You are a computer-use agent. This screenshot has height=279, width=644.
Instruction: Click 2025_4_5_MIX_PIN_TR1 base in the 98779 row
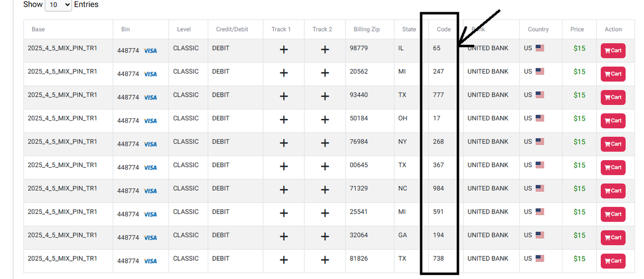(62, 48)
